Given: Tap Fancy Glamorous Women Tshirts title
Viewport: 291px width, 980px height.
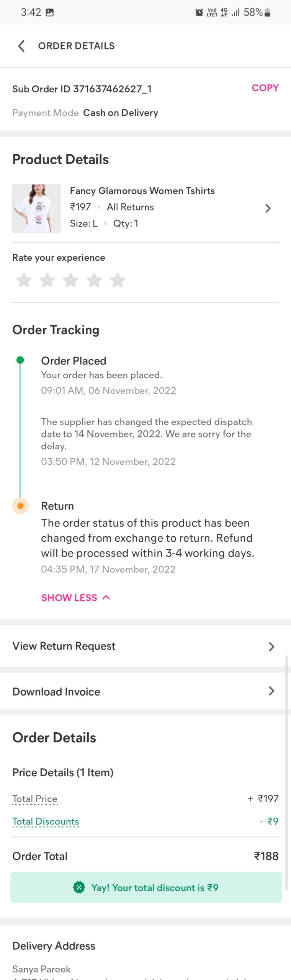Looking at the screenshot, I should click(142, 191).
